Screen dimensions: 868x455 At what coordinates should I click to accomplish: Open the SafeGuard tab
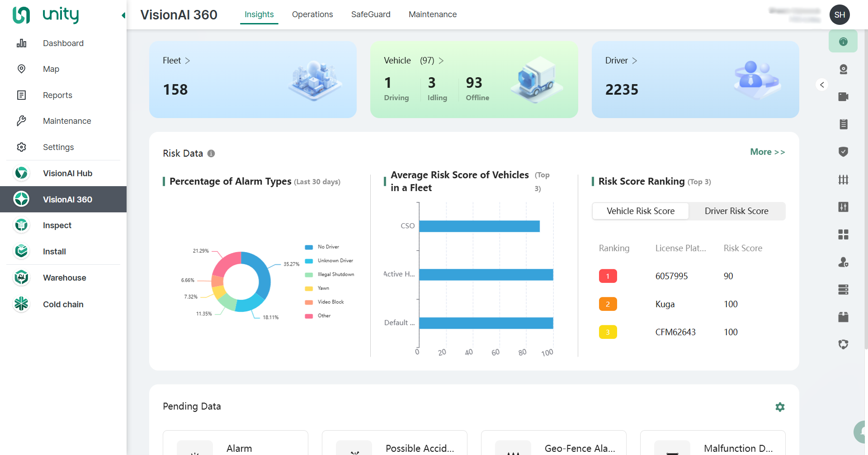click(371, 14)
